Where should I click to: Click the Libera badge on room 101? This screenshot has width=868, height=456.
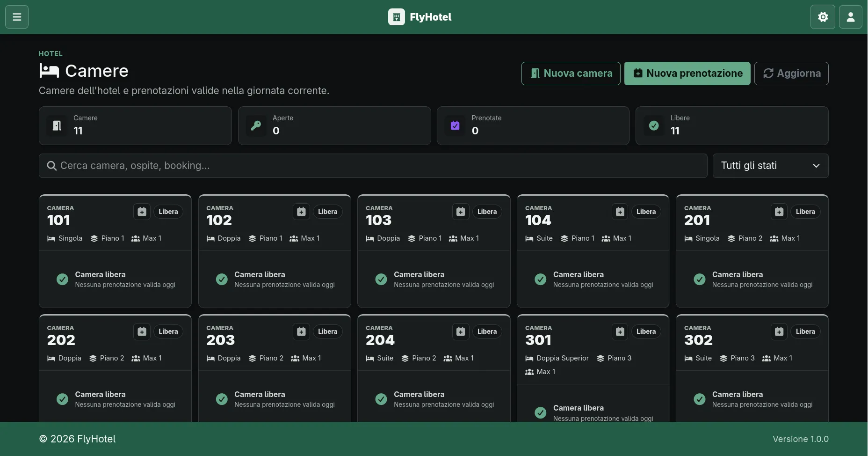(168, 212)
